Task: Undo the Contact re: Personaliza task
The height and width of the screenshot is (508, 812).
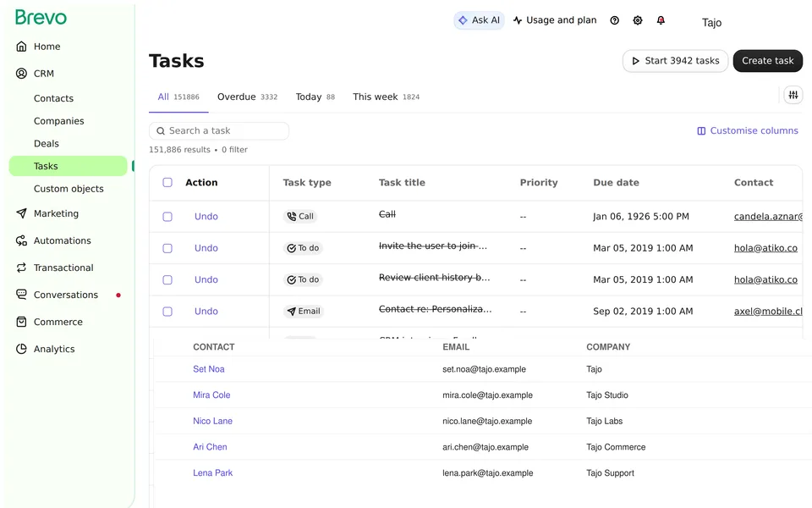Action: (206, 311)
